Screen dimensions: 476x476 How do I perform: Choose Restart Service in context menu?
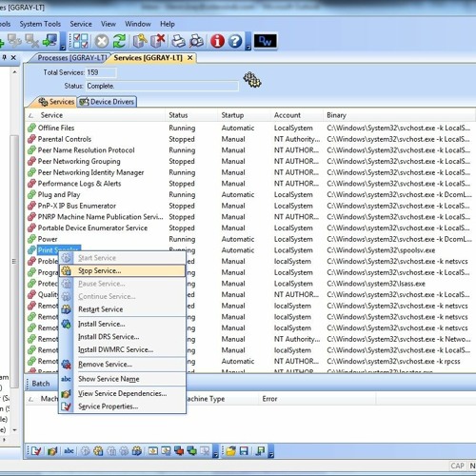123,309
